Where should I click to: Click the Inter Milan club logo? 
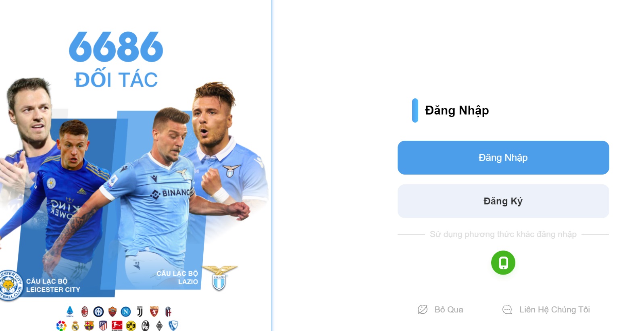tap(98, 312)
